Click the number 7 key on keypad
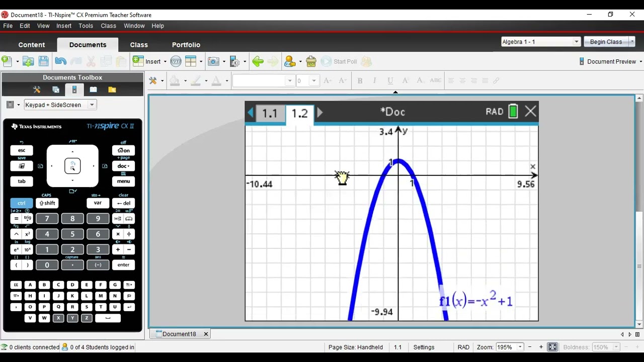 coord(47,219)
